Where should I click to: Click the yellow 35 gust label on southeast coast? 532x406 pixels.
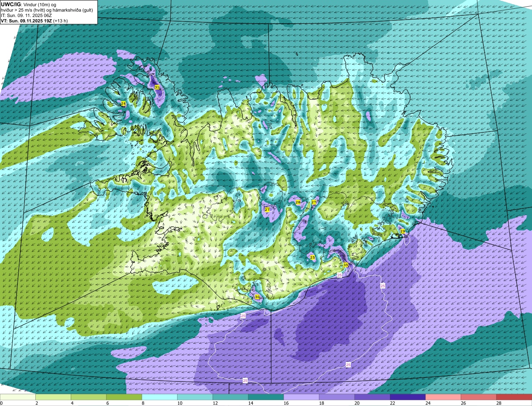345,264
